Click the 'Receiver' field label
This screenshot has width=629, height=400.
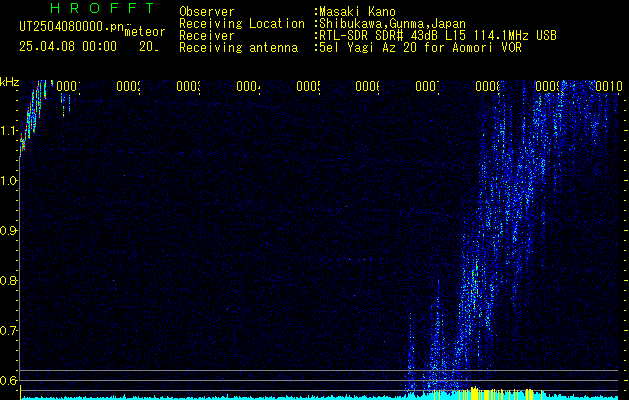tap(207, 36)
